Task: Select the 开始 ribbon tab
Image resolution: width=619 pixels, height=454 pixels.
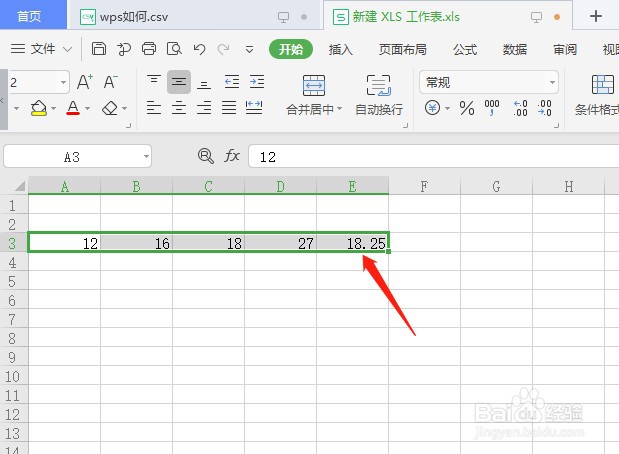Action: tap(291, 49)
